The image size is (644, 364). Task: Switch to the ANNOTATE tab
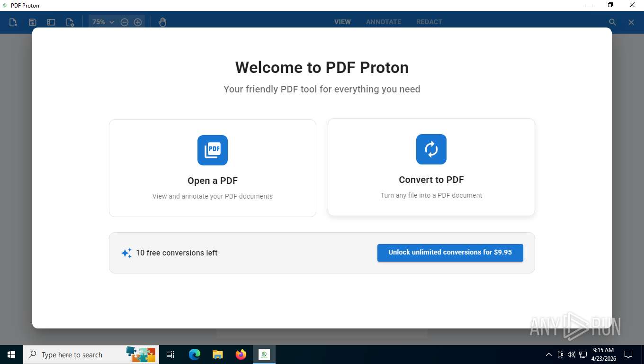[384, 22]
